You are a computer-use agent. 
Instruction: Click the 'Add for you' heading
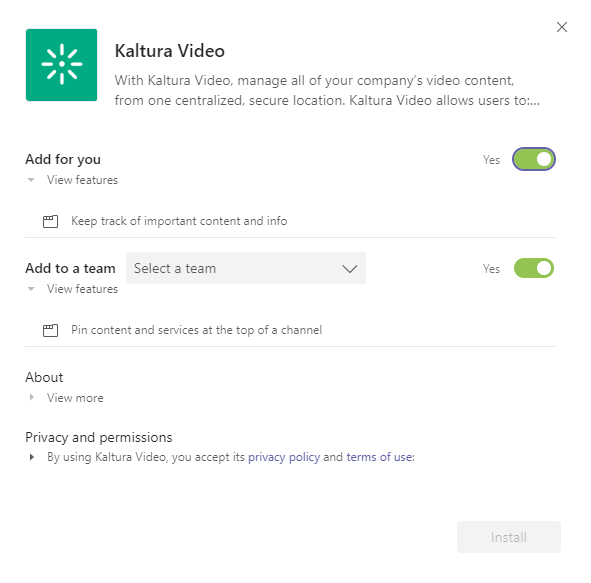tap(63, 159)
